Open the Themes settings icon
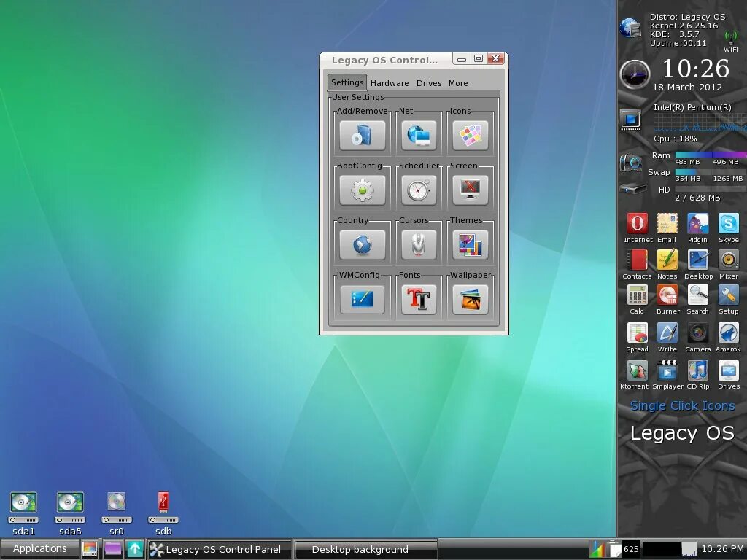 [471, 245]
